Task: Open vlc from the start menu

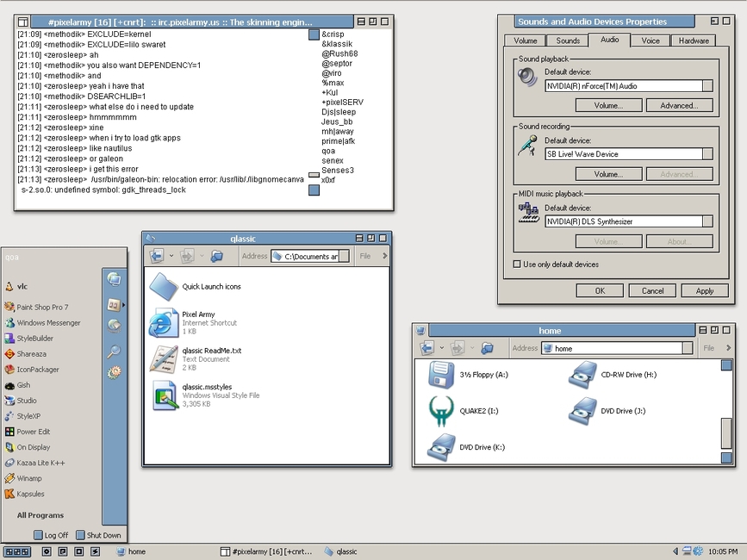Action: pyautogui.click(x=16, y=287)
